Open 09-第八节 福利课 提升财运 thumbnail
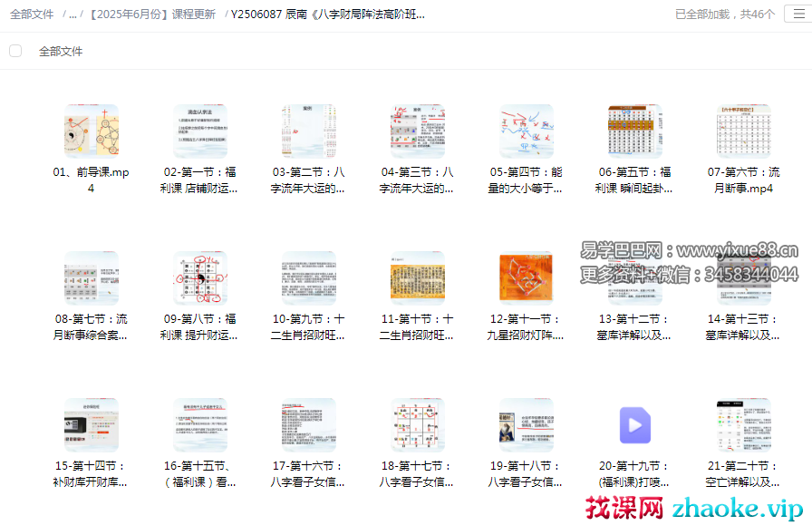The height and width of the screenshot is (525, 812). (x=199, y=278)
